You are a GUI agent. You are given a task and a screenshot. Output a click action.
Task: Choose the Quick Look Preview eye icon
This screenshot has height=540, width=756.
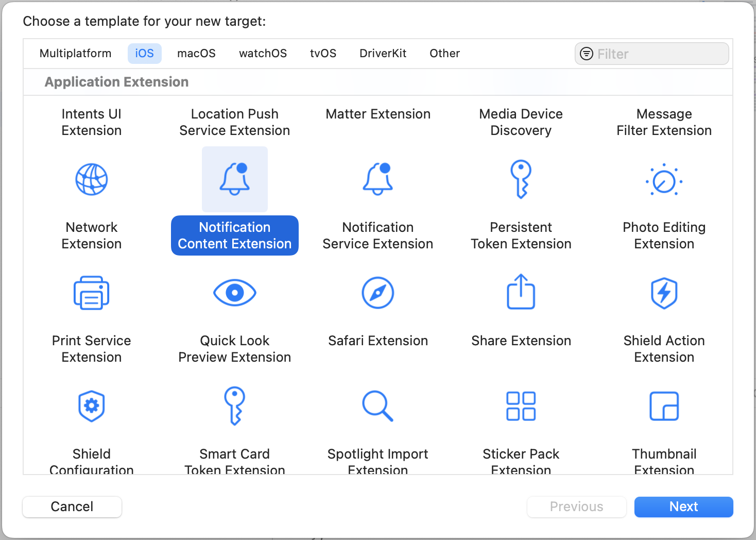coord(235,293)
